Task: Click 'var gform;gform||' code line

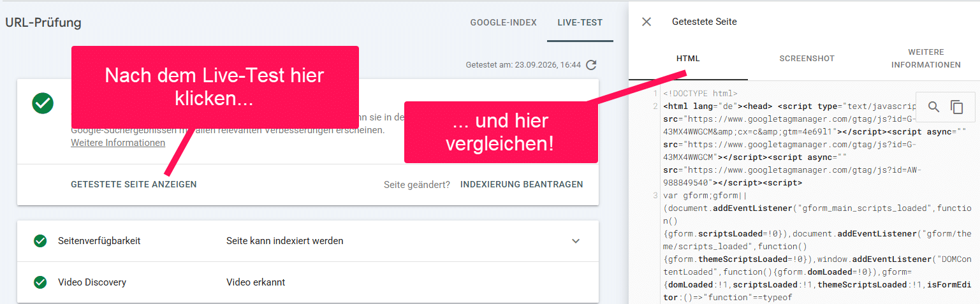Action: tap(705, 196)
